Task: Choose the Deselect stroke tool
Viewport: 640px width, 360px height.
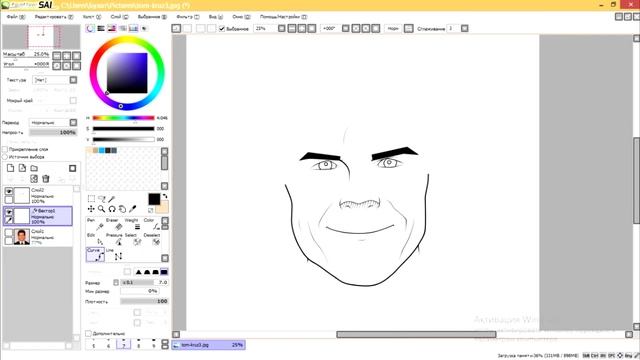Action: 151,240
